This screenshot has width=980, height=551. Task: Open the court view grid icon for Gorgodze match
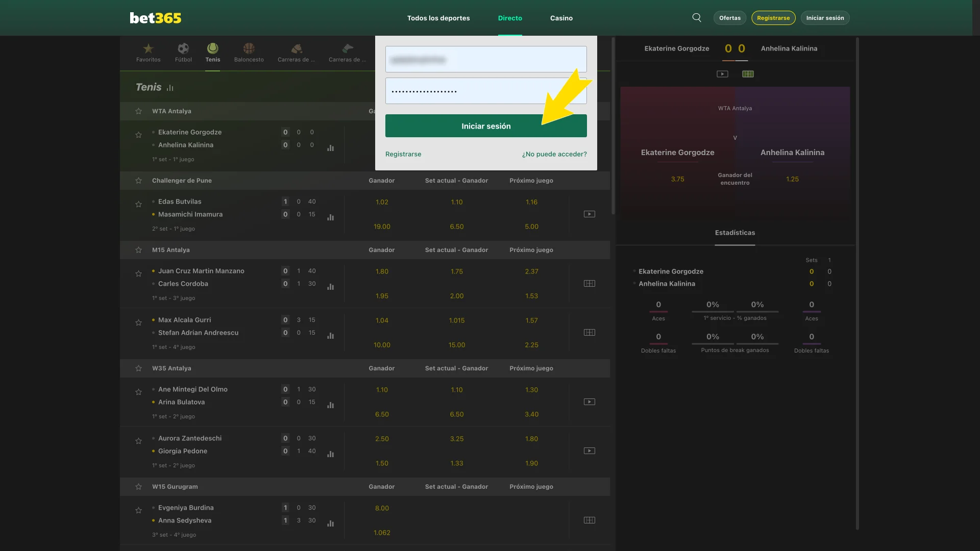[x=748, y=73]
